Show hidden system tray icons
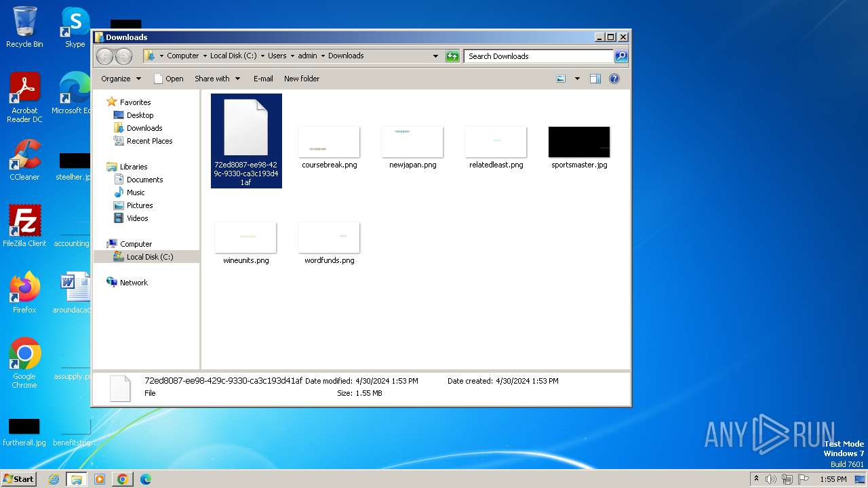The height and width of the screenshot is (488, 868). click(756, 479)
